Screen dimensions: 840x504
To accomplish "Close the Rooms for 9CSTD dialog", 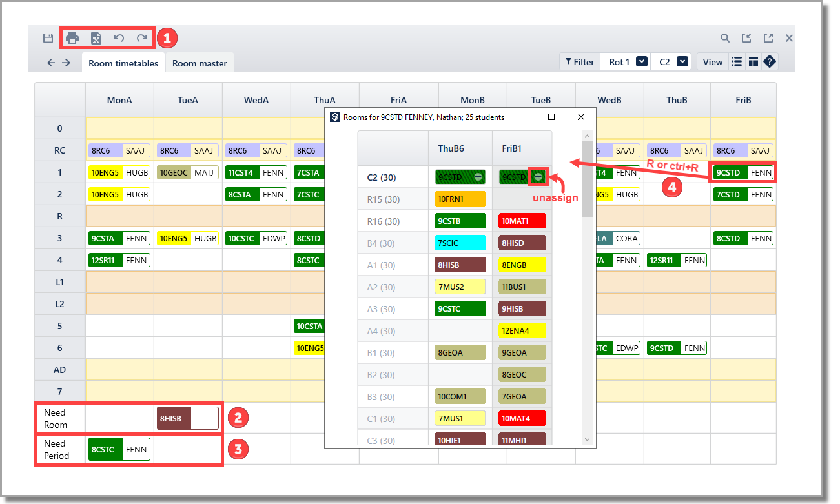I will (581, 117).
